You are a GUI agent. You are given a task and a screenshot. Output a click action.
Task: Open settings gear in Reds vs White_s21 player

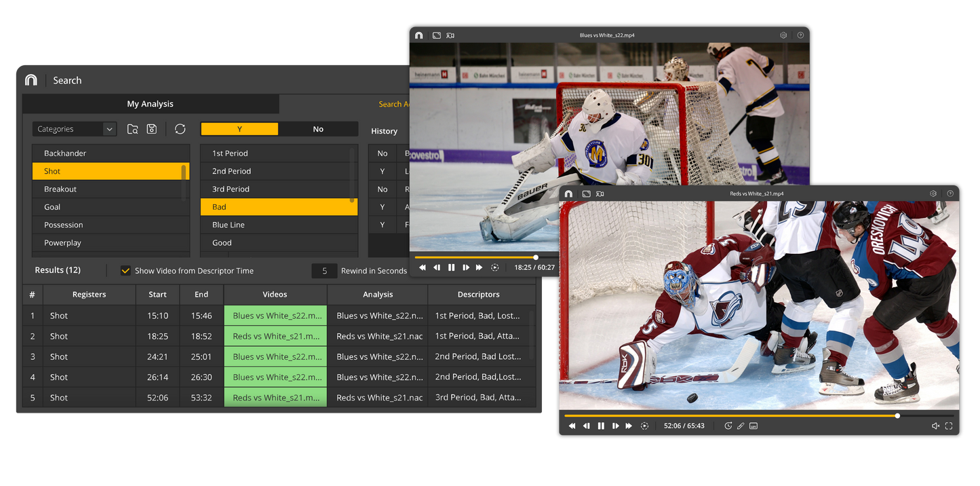click(933, 193)
